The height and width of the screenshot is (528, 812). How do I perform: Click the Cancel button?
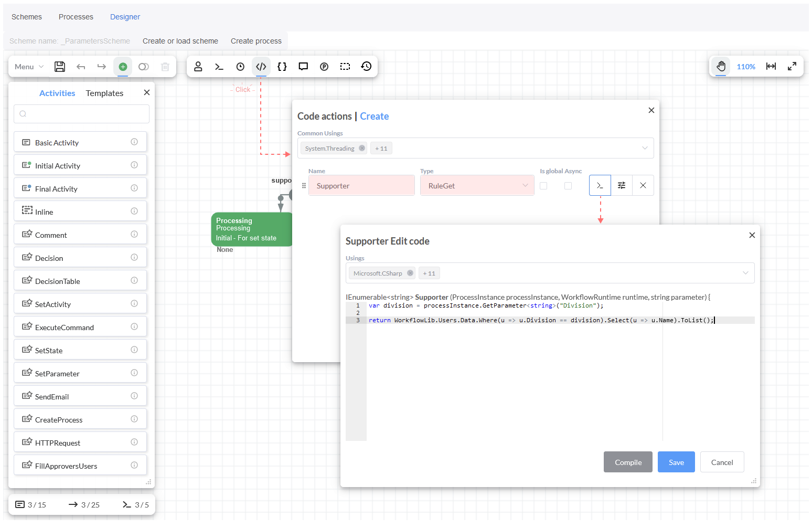coord(722,462)
